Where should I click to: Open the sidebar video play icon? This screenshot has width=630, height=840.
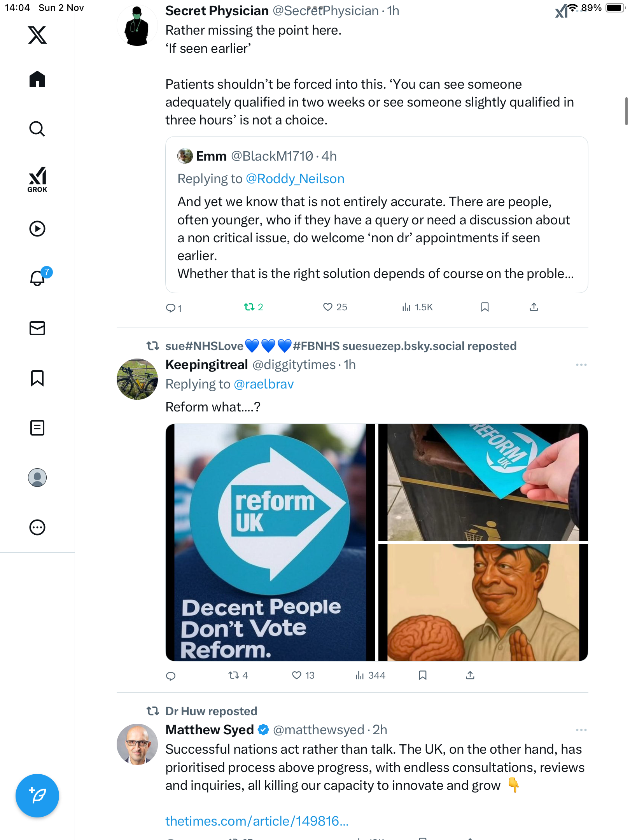pyautogui.click(x=37, y=229)
